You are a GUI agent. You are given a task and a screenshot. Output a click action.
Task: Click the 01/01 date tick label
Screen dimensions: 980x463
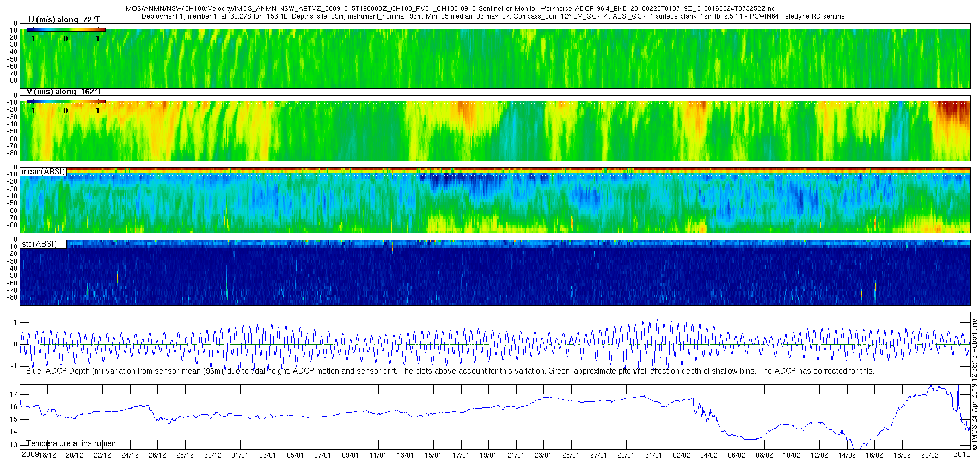click(x=240, y=455)
